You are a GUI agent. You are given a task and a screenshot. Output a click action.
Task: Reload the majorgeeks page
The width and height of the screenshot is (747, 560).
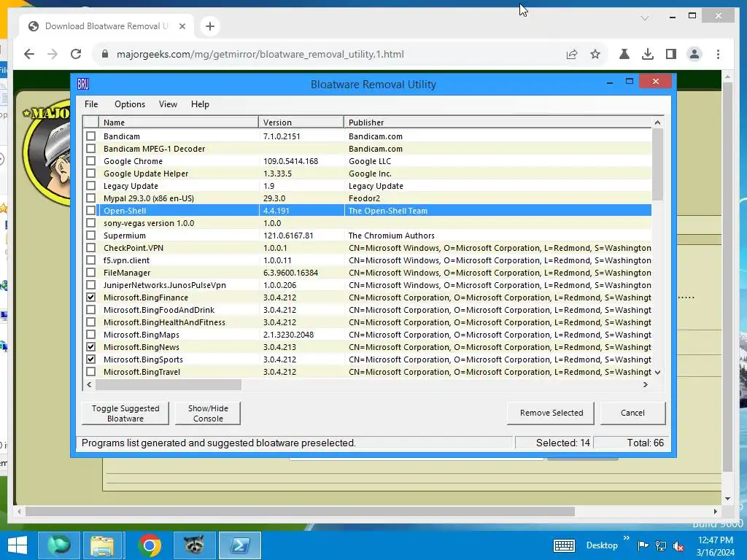point(76,54)
